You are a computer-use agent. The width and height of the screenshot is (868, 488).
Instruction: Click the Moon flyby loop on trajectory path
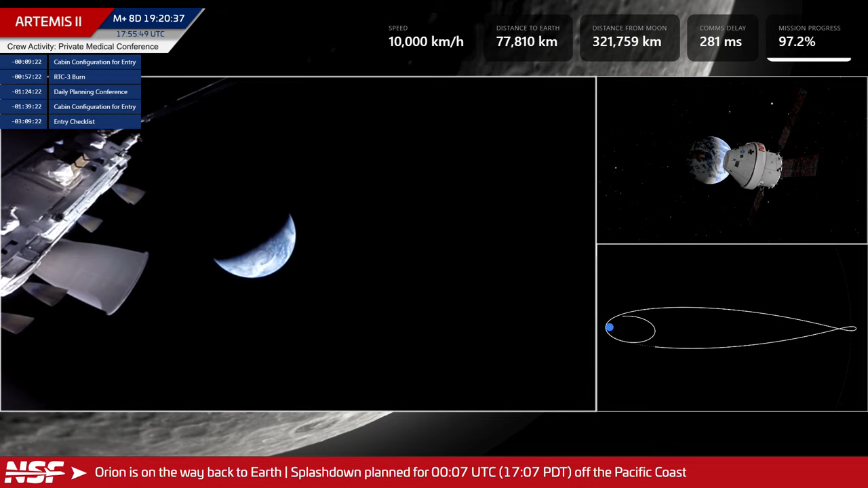click(847, 329)
